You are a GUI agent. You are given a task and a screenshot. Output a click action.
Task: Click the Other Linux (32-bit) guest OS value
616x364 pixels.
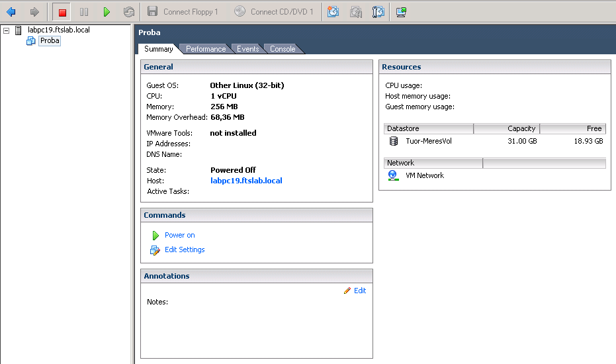pyautogui.click(x=247, y=85)
